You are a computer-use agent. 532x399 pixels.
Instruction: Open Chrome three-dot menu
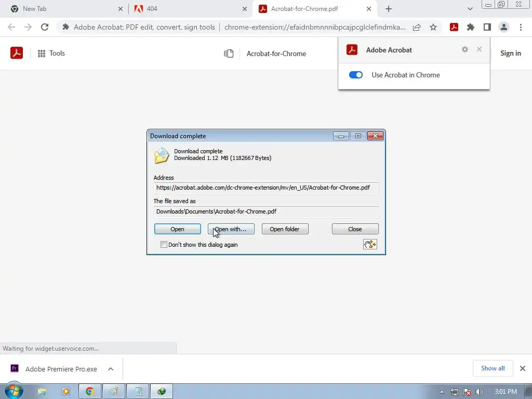pyautogui.click(x=521, y=27)
